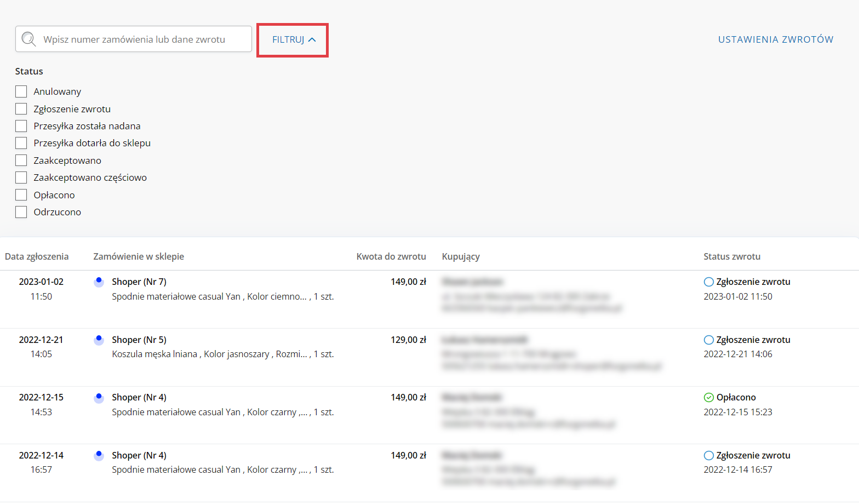Click status circle icon dated 2022-12-21 14:06

click(708, 340)
